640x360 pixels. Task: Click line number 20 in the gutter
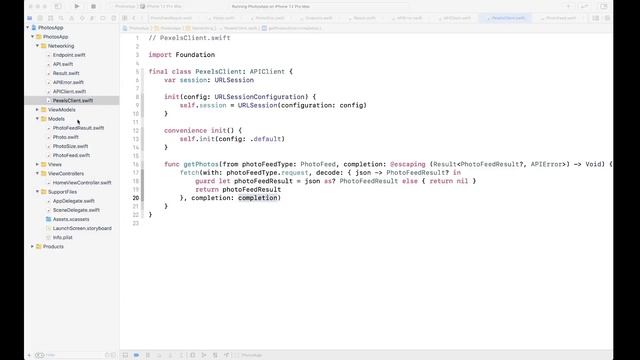click(x=136, y=198)
